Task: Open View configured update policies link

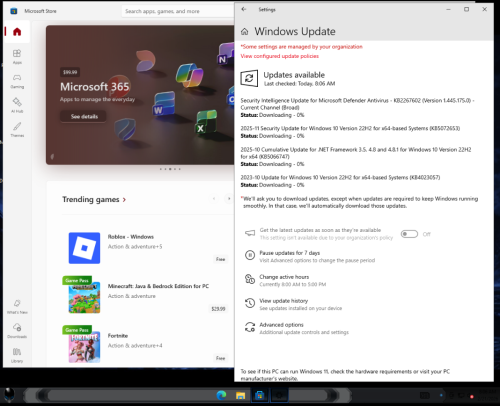Action: point(280,56)
